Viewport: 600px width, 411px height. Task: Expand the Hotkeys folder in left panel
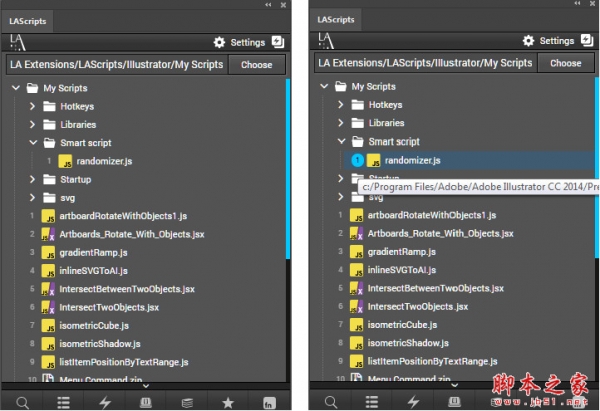point(33,106)
